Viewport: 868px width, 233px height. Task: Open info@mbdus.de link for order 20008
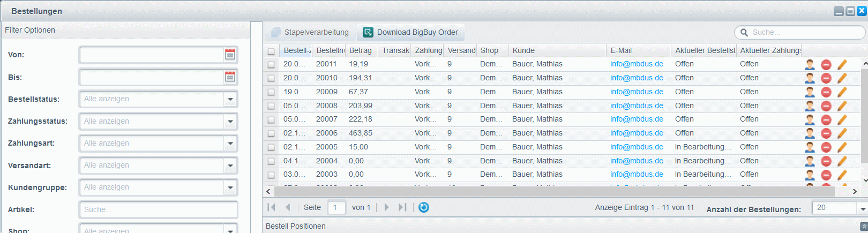[637, 106]
